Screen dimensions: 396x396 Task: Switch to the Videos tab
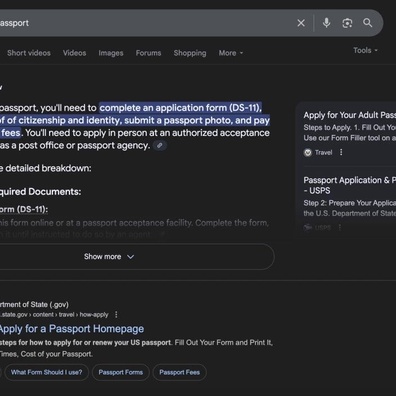pyautogui.click(x=74, y=53)
